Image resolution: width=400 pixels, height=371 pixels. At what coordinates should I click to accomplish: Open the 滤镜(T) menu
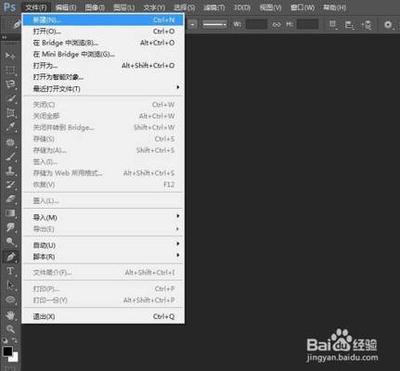[214, 7]
